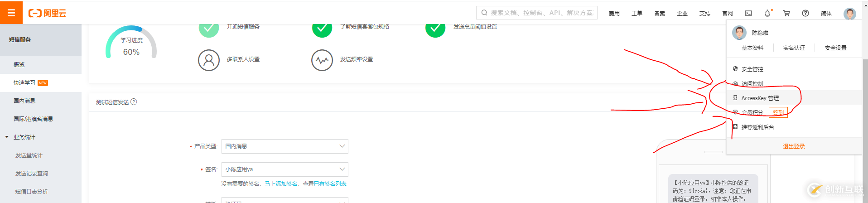Click the 多联系人设置 person icon
The image size is (868, 203).
[209, 60]
